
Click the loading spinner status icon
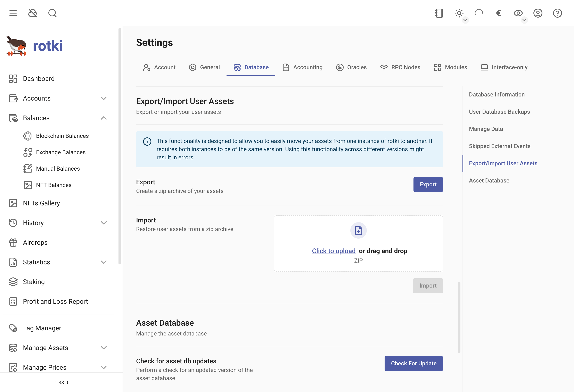pos(479,13)
